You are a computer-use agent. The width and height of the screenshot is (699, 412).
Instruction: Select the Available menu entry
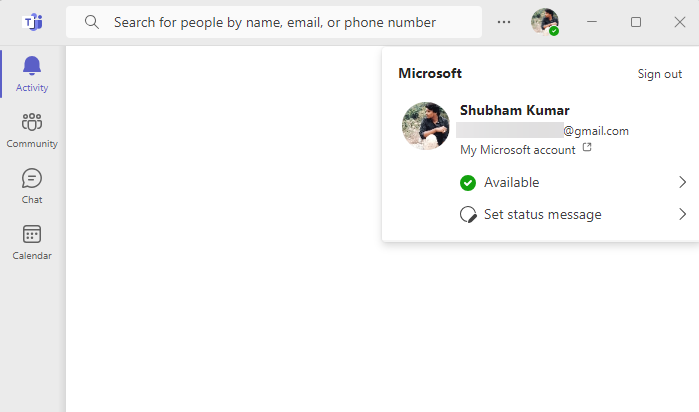coord(511,183)
